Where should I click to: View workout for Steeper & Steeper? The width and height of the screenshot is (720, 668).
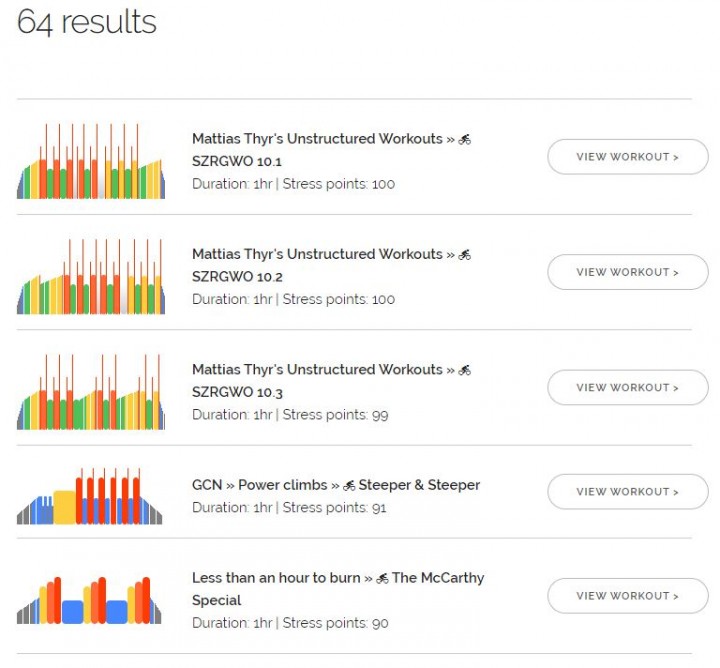tap(628, 491)
